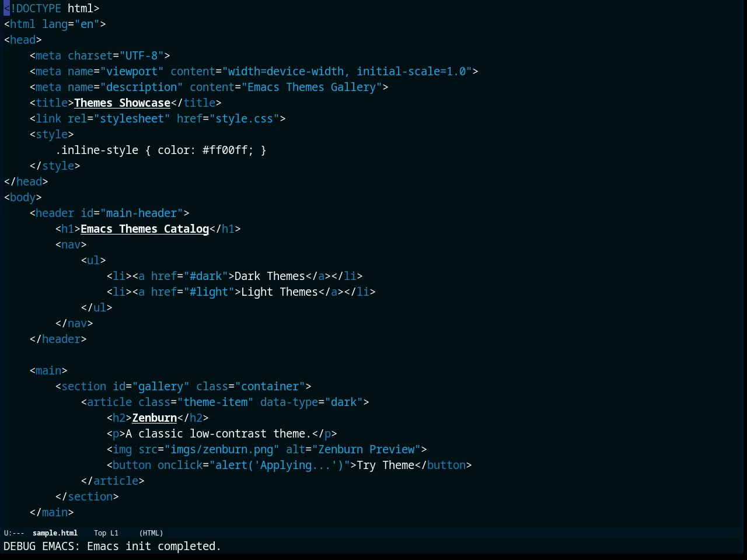Click the 'DEBUG EMACS: Emacs init completed.' message
Image resolution: width=747 pixels, height=560 pixels.
point(113,547)
